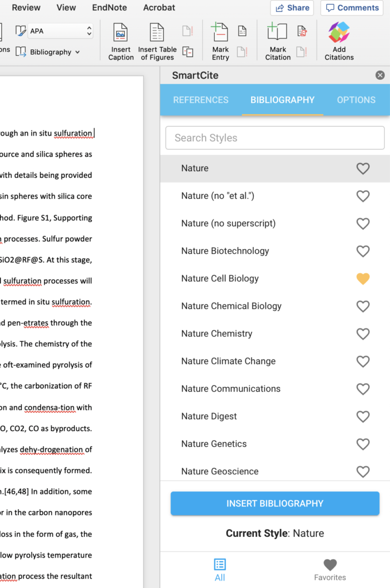Click the Insert Caption icon
Image resolution: width=390 pixels, height=588 pixels.
click(x=121, y=32)
